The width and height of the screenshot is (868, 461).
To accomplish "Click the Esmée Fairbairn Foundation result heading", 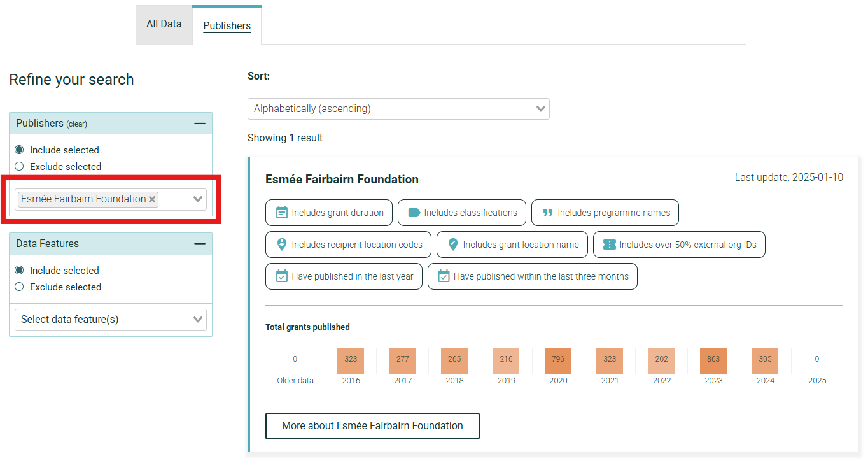I will tap(342, 180).
